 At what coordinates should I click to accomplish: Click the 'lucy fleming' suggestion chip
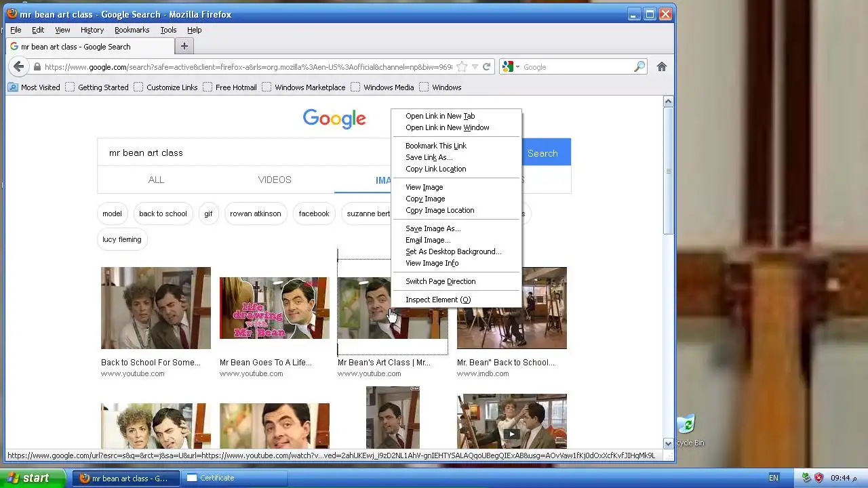(x=122, y=239)
